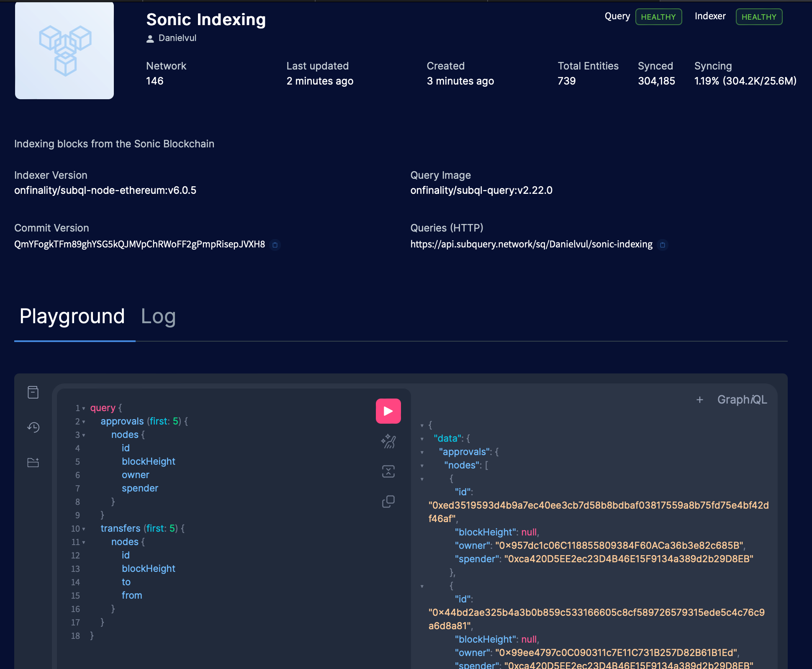Copy the query using the copy icon
Viewport: 812px width, 669px height.
pos(388,501)
